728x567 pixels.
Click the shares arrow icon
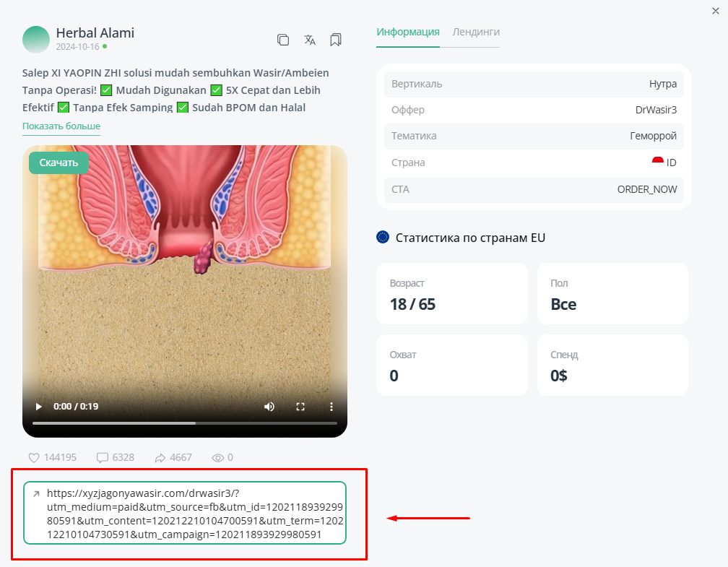[x=160, y=458]
